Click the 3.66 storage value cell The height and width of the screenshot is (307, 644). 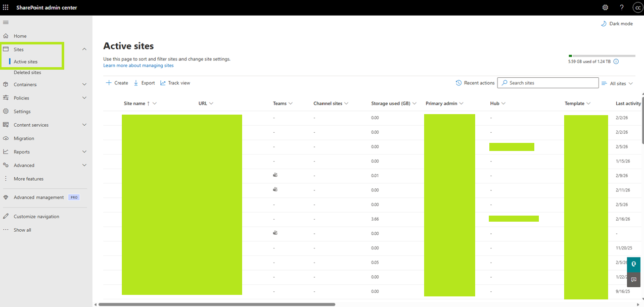coord(375,219)
